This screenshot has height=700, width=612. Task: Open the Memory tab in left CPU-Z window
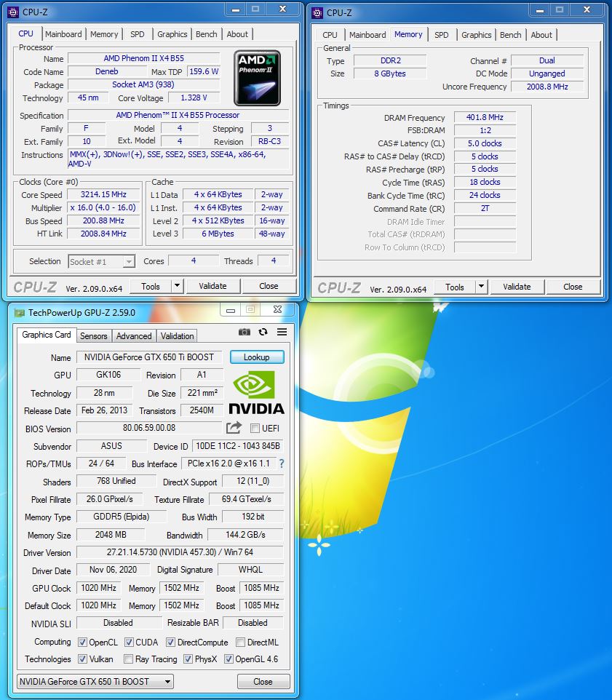click(x=104, y=34)
